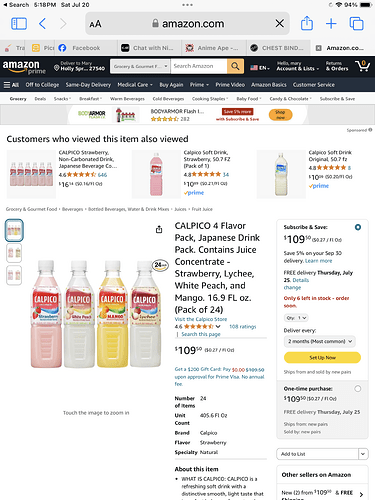Select second product thumbnail image
This screenshot has height=500, width=375.
click(x=14, y=253)
